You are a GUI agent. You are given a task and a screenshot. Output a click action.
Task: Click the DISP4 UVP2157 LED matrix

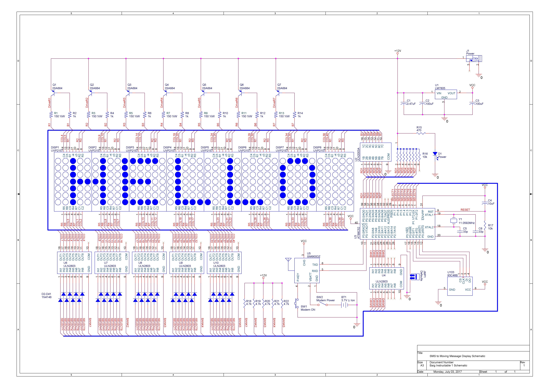click(185, 181)
